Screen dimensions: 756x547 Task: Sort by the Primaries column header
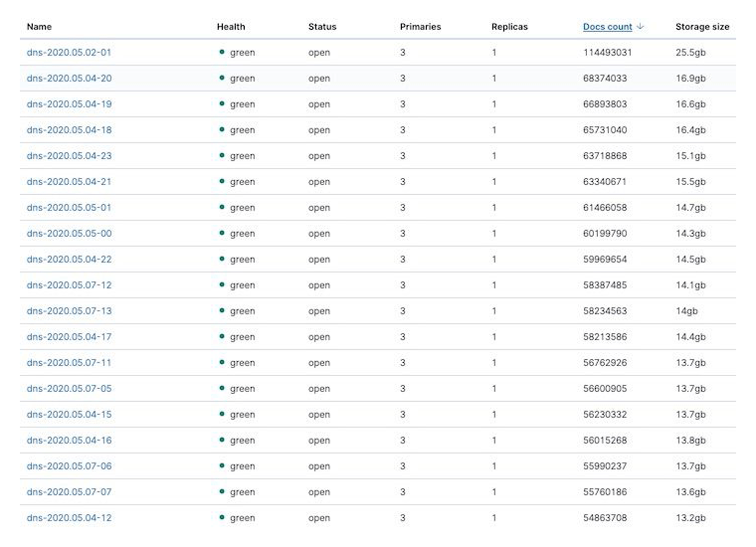pos(421,27)
